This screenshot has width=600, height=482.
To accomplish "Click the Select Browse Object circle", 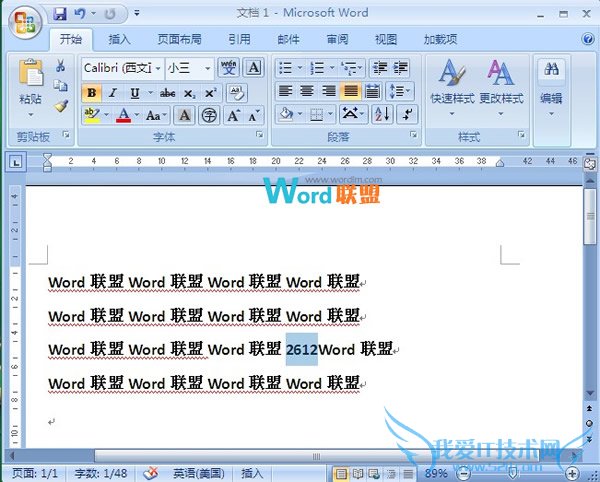I will 589,423.
